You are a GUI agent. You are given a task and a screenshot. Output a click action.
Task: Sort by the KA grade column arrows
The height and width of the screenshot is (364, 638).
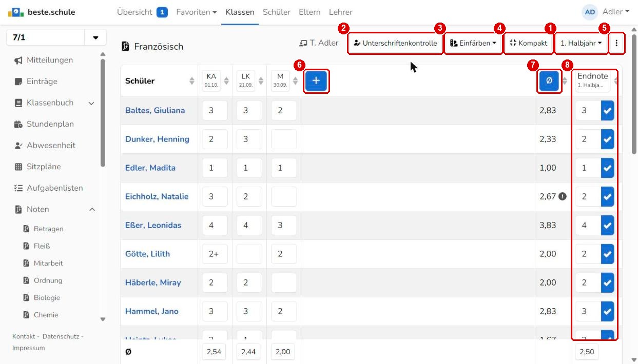click(x=226, y=81)
